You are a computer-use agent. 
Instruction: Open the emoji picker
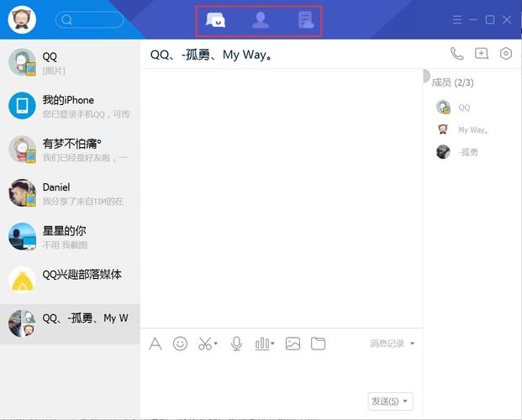point(180,344)
